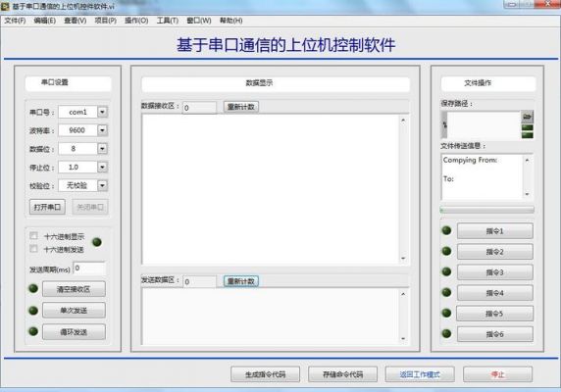Click the 清空接收区 button
The image size is (561, 392).
click(74, 289)
